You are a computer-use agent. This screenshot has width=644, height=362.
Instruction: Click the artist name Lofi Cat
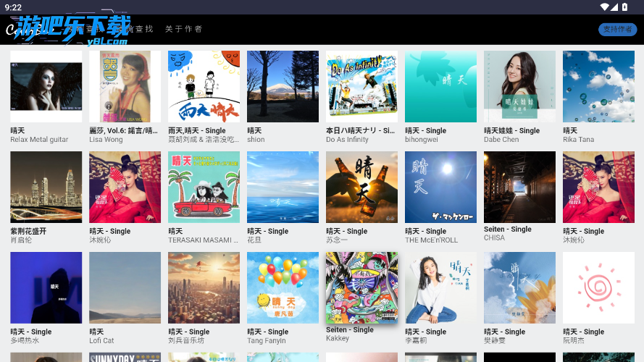tap(101, 341)
